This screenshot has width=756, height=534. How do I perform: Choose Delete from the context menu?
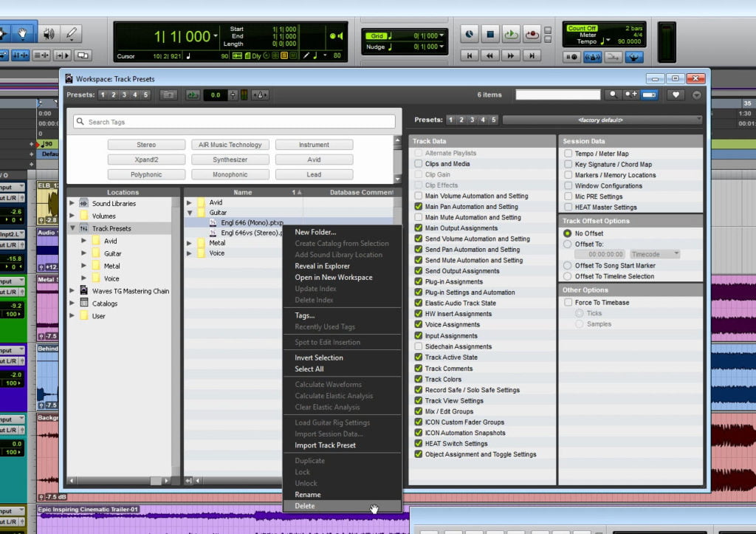pos(342,506)
